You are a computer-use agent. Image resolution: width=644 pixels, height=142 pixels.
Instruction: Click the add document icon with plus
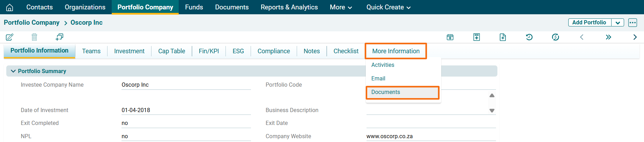pyautogui.click(x=503, y=37)
